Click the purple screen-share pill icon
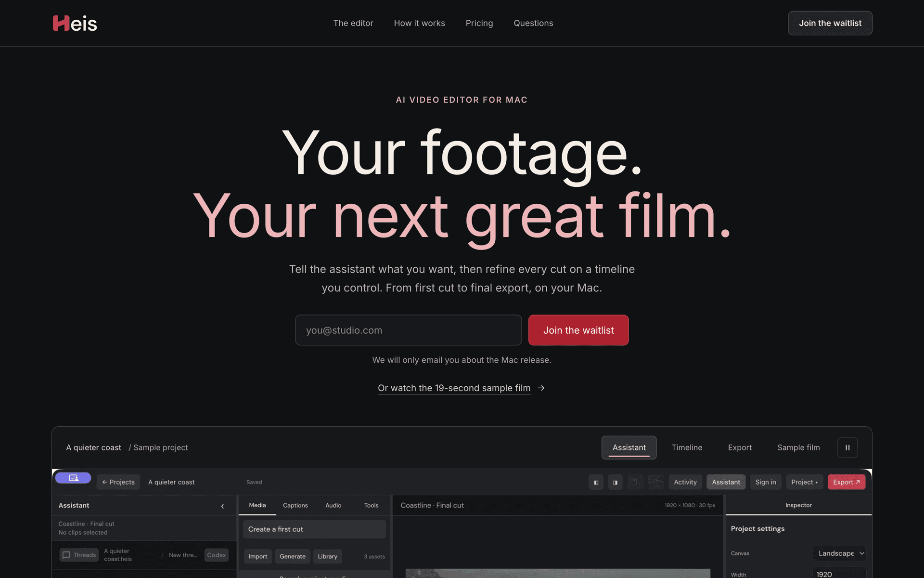This screenshot has height=578, width=924. [x=73, y=478]
